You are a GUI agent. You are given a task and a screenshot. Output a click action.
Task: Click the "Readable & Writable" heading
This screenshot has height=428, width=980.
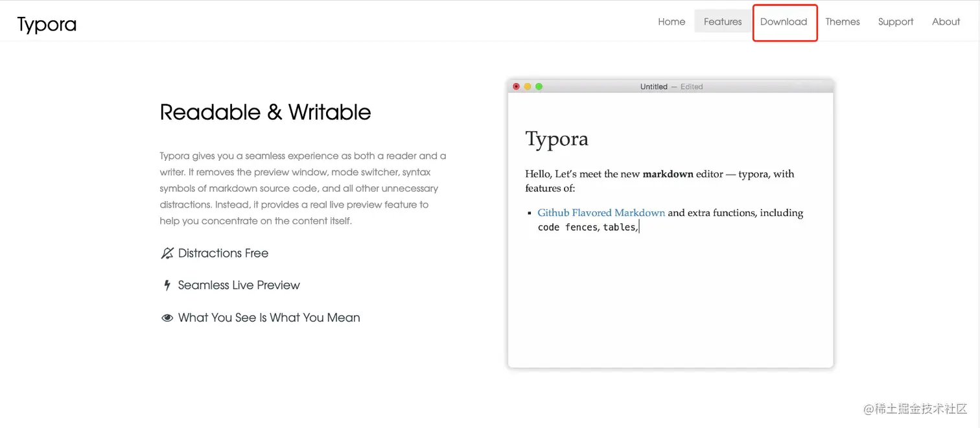point(265,112)
